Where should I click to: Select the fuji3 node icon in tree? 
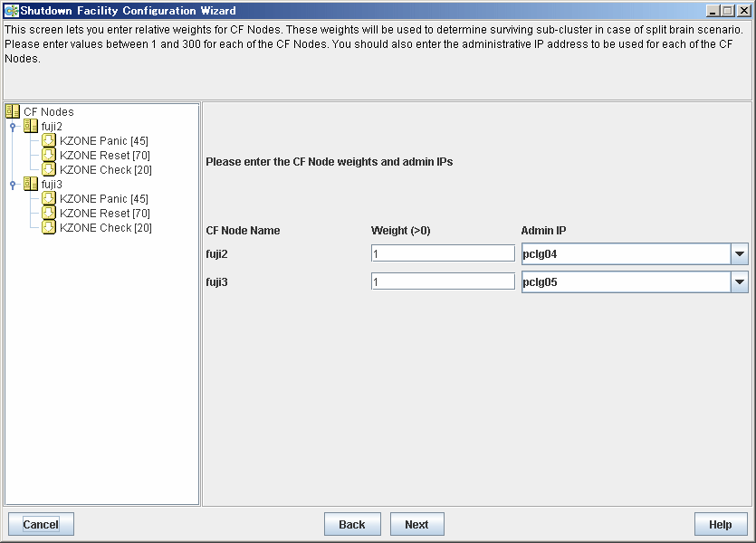[31, 184]
